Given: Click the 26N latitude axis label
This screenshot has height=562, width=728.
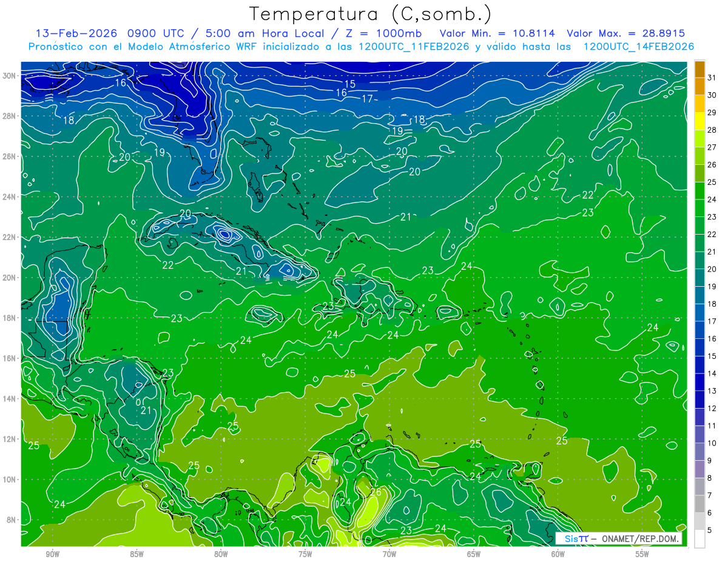Looking at the screenshot, I should [9, 156].
